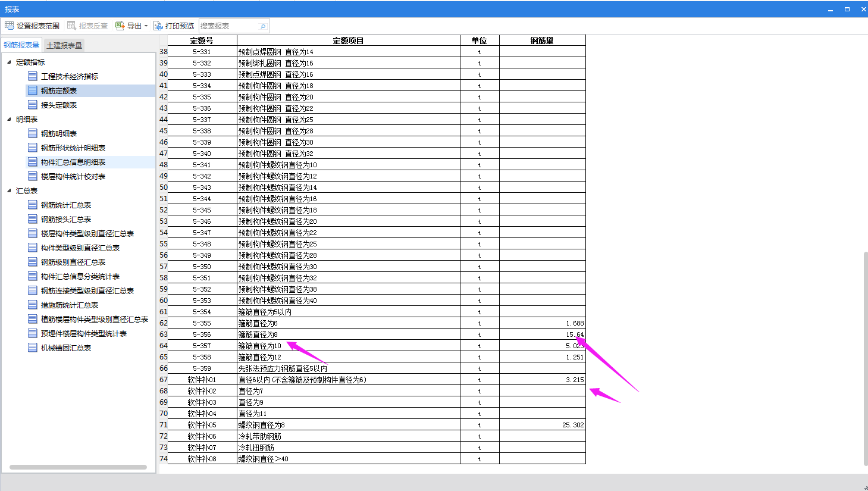
Task: Select the 直径为7 cell
Action: 348,391
